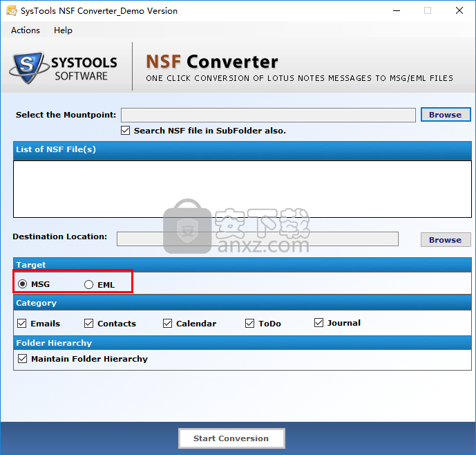This screenshot has width=476, height=455.
Task: Uncheck the Emails category checkbox
Action: [x=22, y=324]
